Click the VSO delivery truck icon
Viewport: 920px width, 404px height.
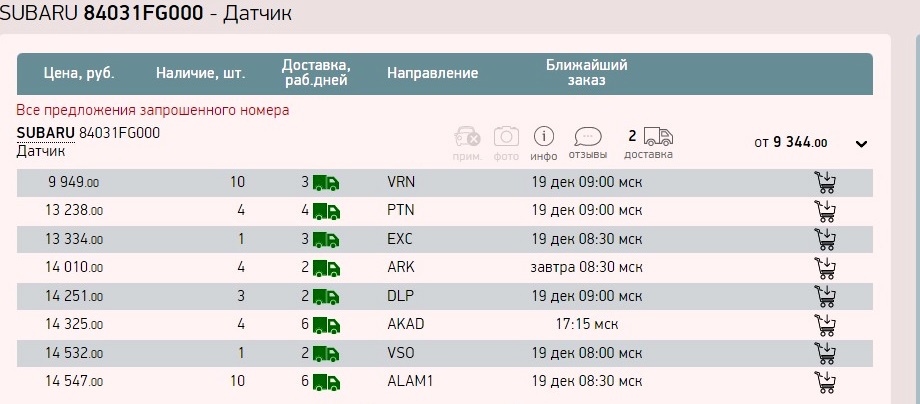326,354
